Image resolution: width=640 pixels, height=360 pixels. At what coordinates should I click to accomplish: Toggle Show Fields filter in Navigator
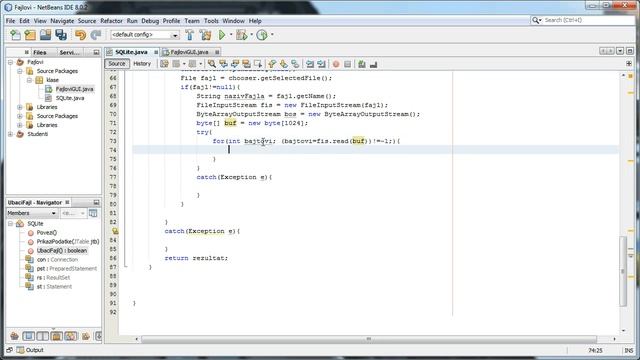29,336
